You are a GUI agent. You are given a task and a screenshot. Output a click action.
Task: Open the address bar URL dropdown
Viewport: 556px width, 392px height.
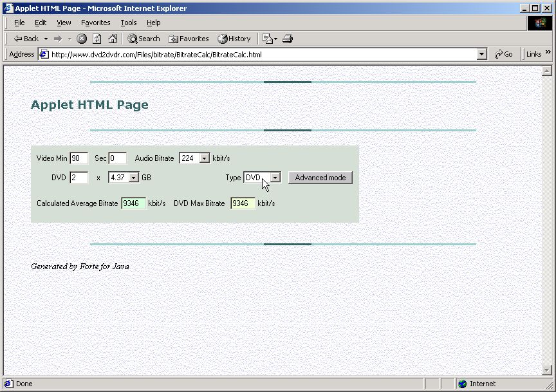pyautogui.click(x=481, y=54)
